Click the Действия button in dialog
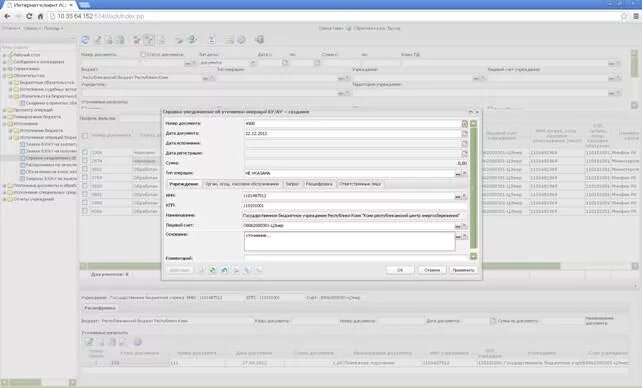 (x=179, y=270)
